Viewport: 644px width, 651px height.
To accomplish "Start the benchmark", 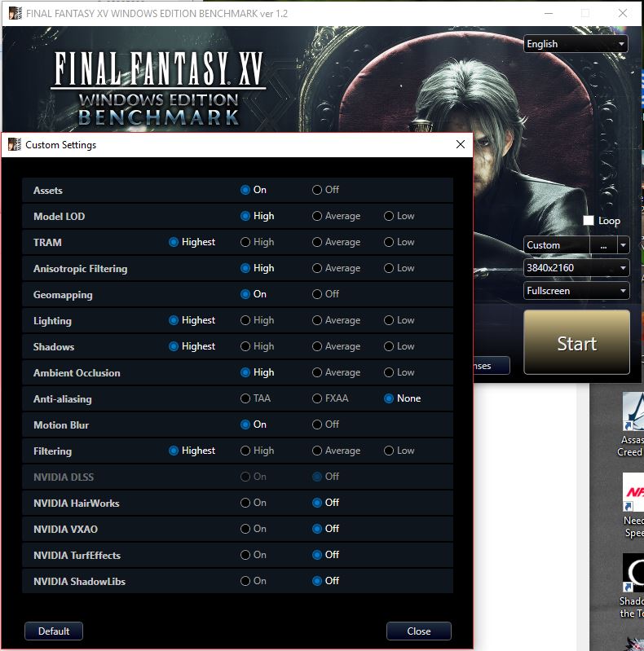I will (x=576, y=342).
